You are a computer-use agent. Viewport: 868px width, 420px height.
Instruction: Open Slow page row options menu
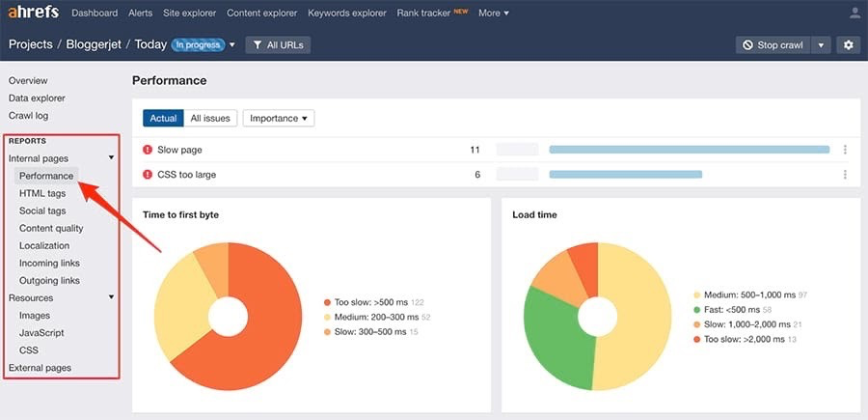click(x=845, y=150)
